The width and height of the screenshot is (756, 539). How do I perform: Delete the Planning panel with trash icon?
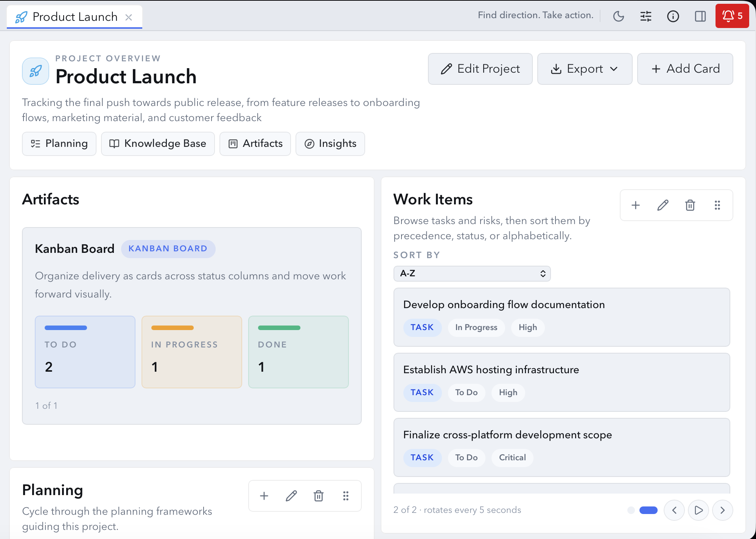(x=319, y=496)
